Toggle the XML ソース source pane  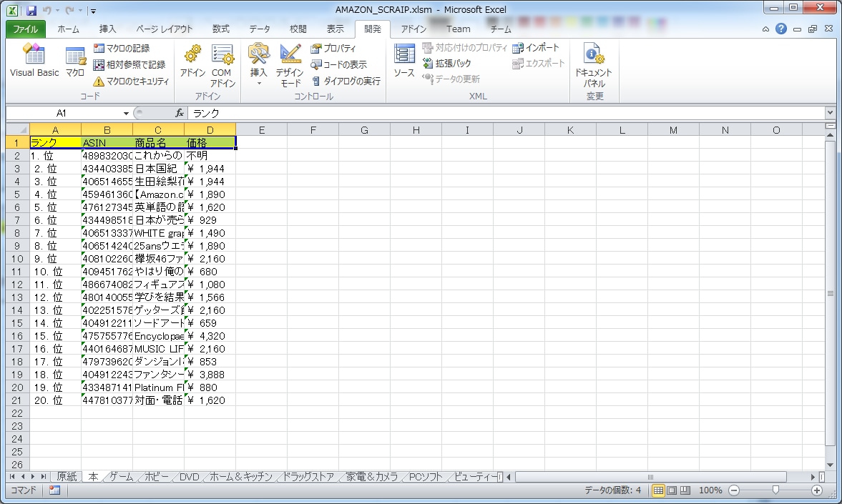(403, 61)
